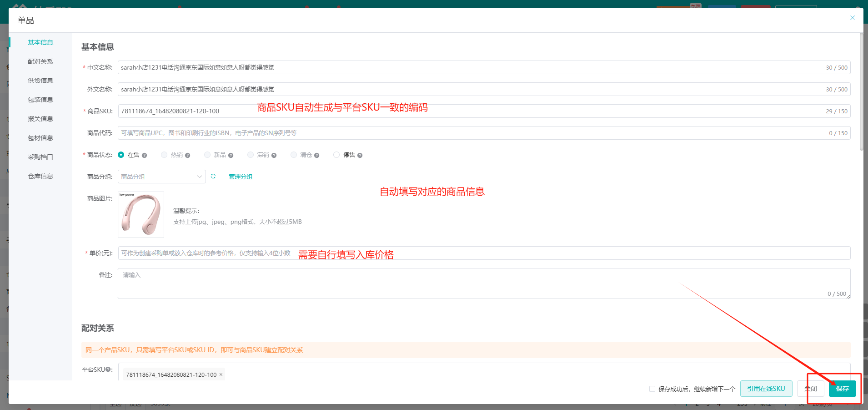
Task: Click the orange SKU pairing notice text
Action: coord(194,350)
